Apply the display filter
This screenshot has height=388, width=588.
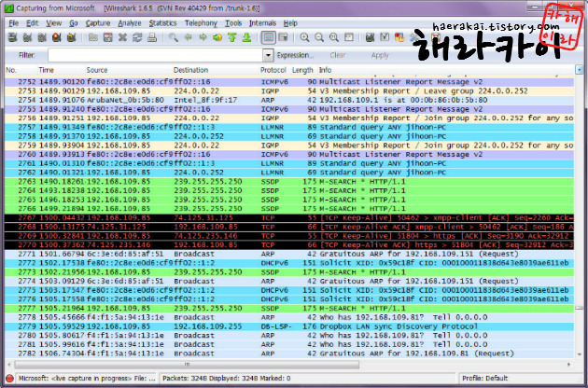[x=380, y=55]
